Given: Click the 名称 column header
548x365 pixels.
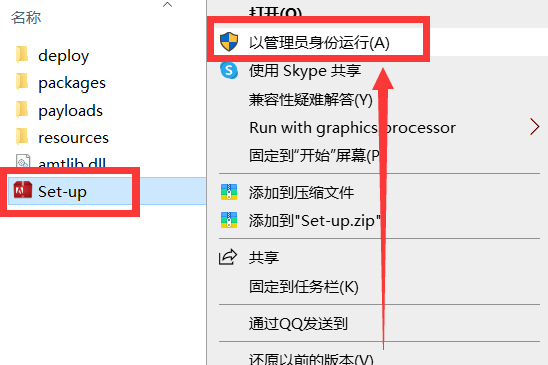Looking at the screenshot, I should click(26, 17).
